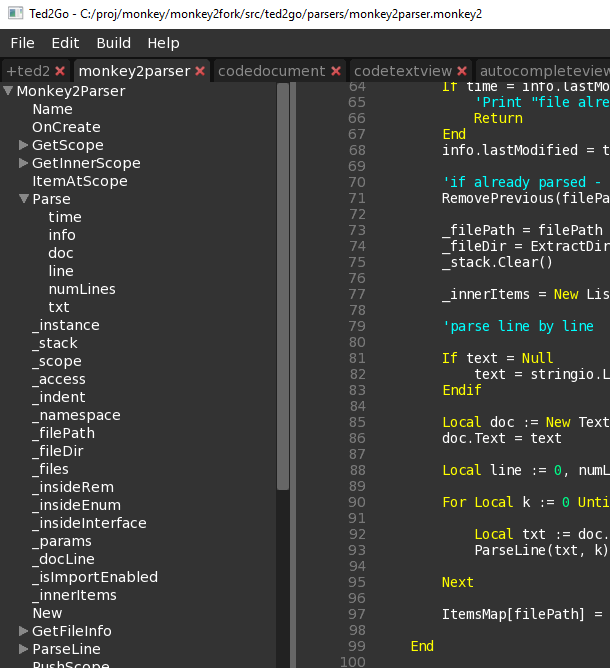Close the codedocument tab
Viewport: 610px width, 668px height.
click(x=335, y=71)
